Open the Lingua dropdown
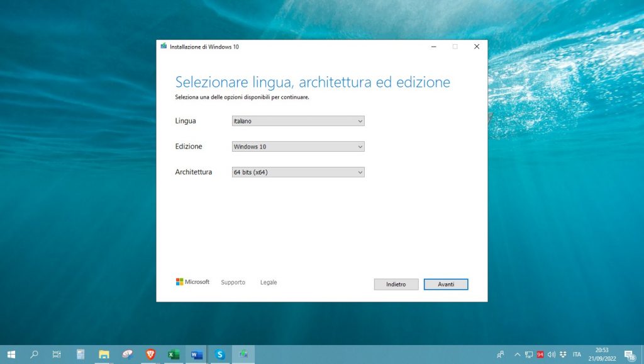The width and height of the screenshot is (644, 364). point(298,121)
